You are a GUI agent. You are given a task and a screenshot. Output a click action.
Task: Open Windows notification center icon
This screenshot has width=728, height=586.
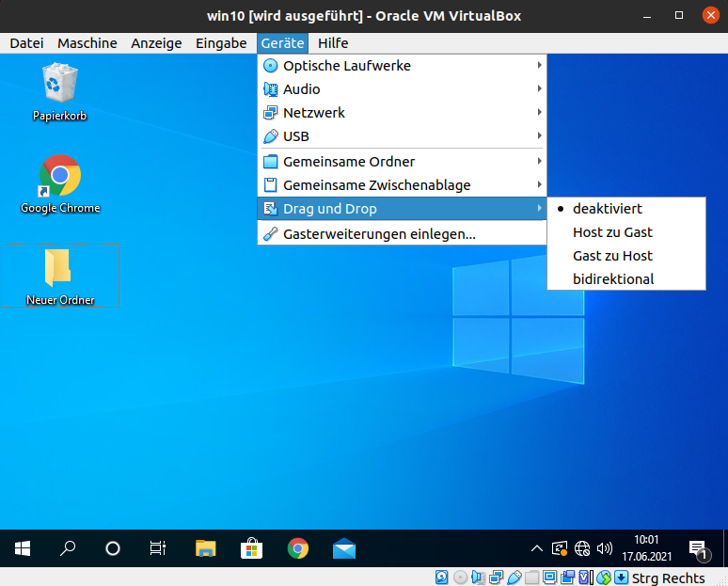coord(698,548)
